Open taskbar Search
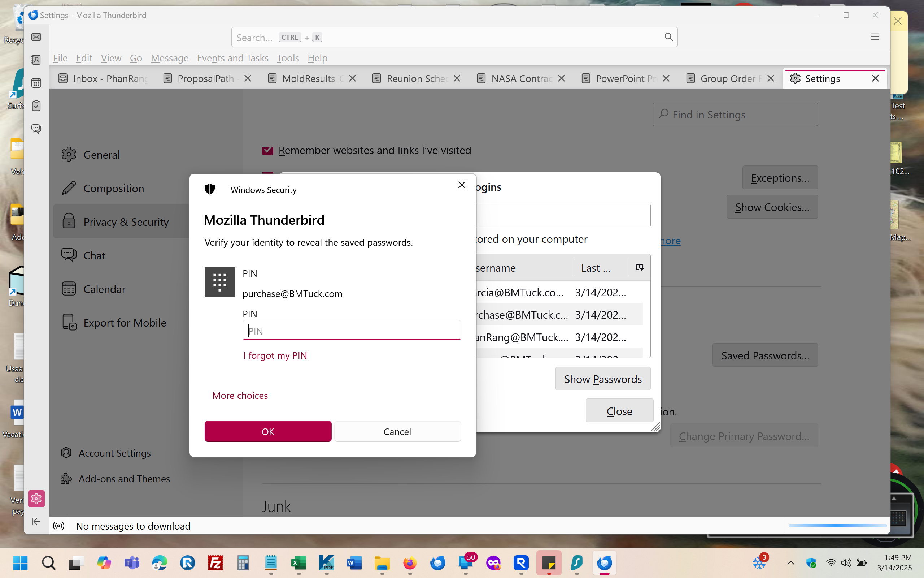924x578 pixels. click(x=48, y=563)
